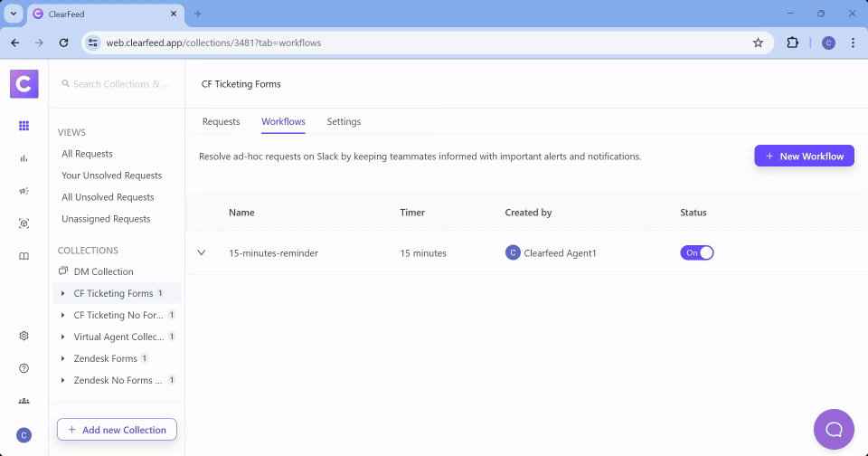
Task: Open the announcements megaphone icon
Action: coord(24,191)
